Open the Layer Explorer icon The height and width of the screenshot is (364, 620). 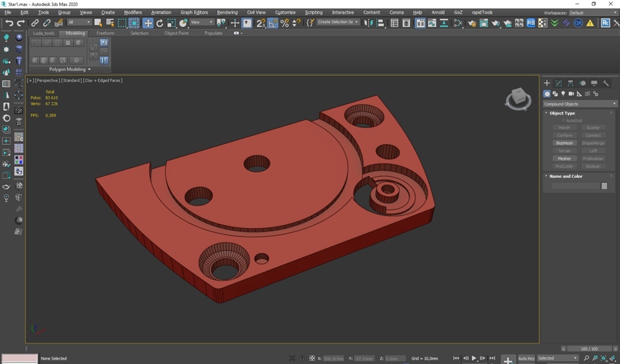pyautogui.click(x=406, y=23)
